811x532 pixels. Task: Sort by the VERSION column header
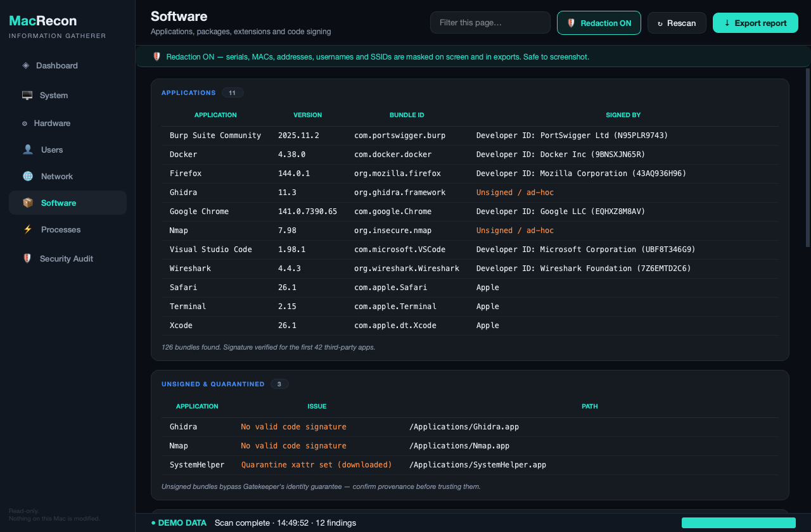tap(307, 115)
